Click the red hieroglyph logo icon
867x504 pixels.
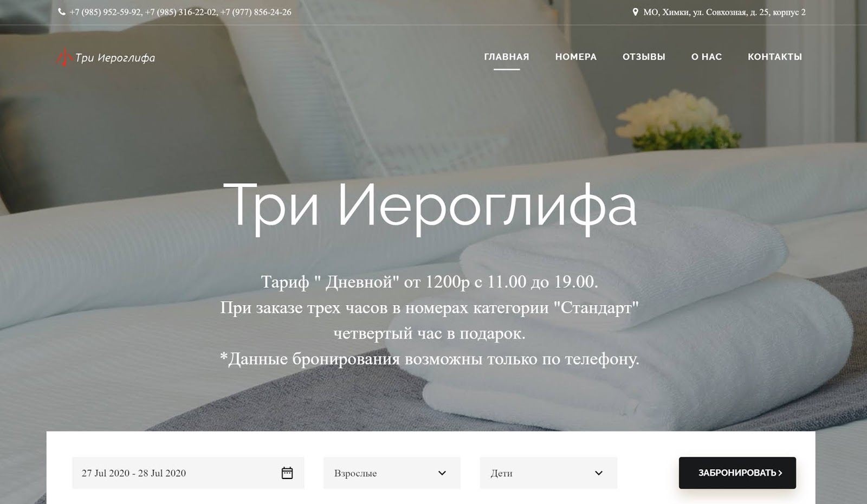[x=64, y=57]
